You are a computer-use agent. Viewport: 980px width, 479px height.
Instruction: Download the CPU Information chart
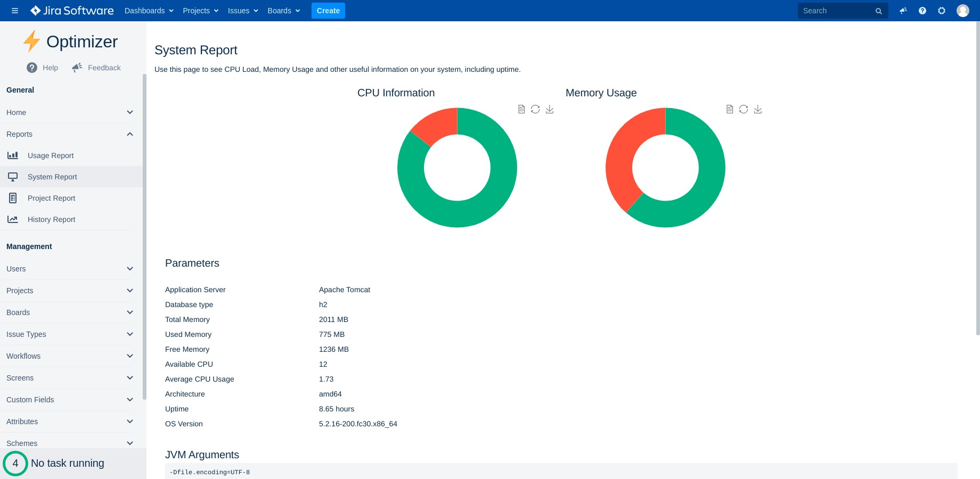point(550,109)
